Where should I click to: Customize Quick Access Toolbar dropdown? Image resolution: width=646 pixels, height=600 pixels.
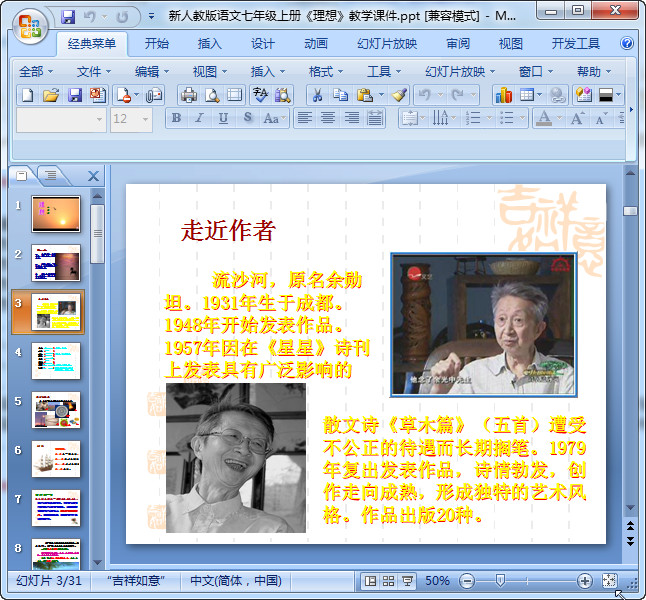[x=151, y=16]
